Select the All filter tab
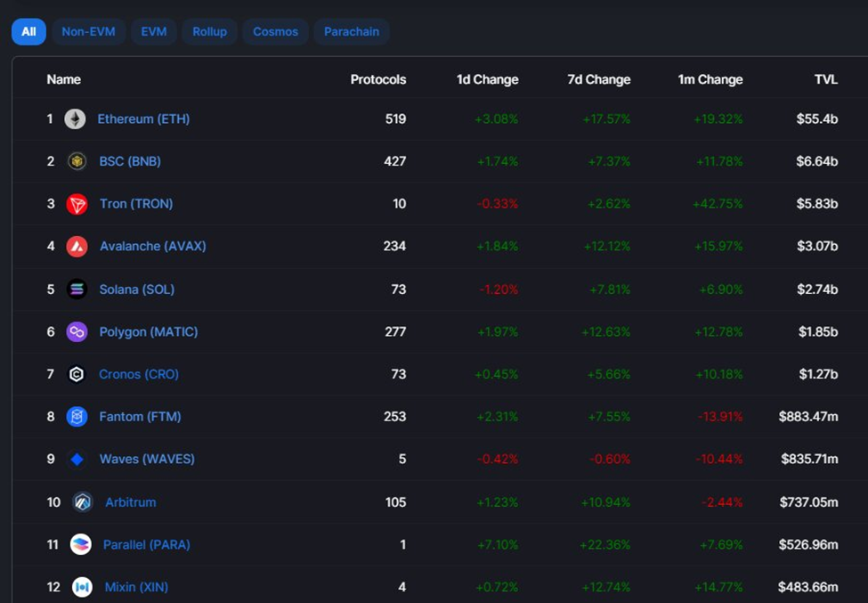 click(28, 32)
